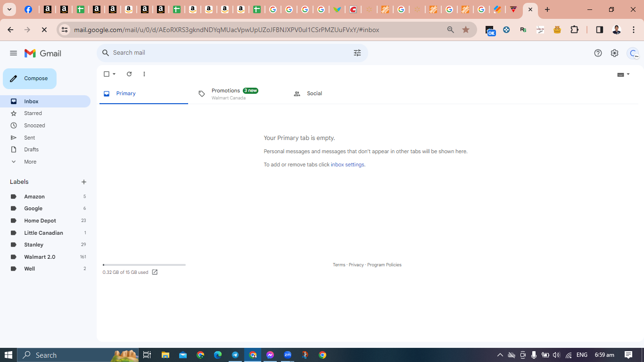Open the Google account avatar
The height and width of the screenshot is (362, 644).
tap(633, 53)
